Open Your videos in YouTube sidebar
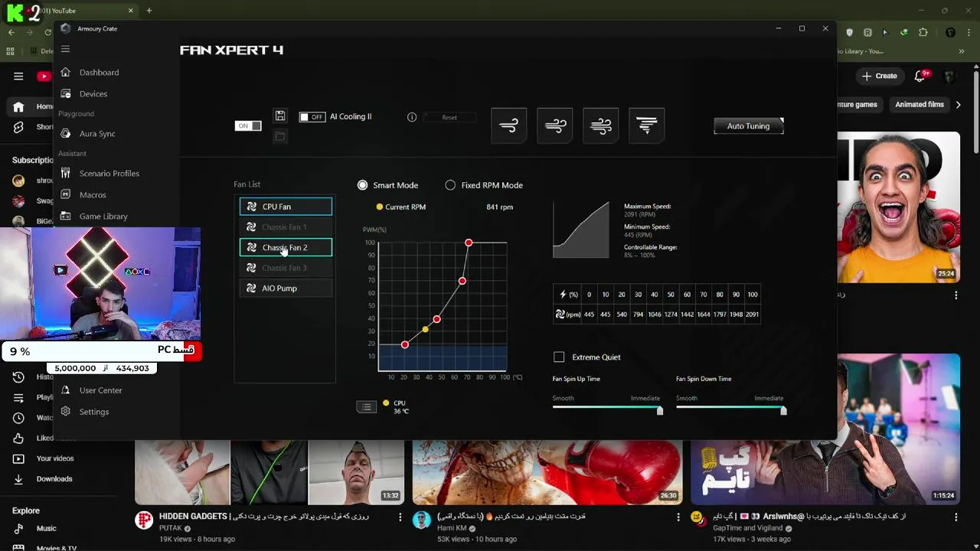 pyautogui.click(x=55, y=458)
